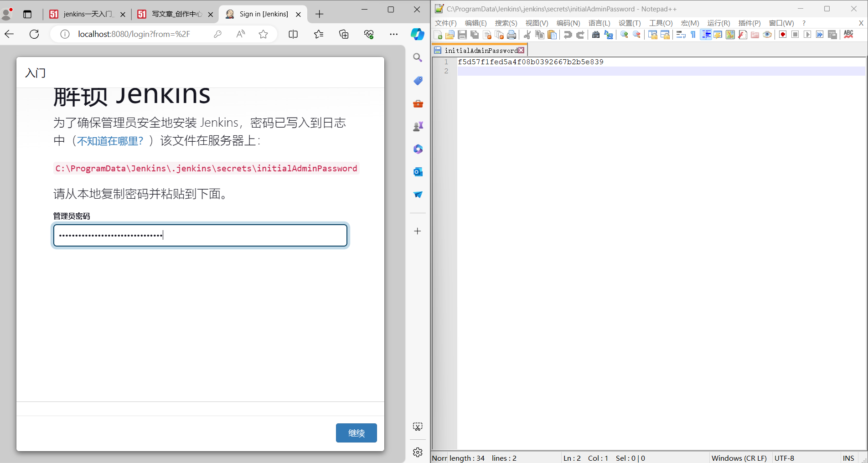Click the Save All icon in Notepad++
Screen dimensions: 868x463
click(475, 35)
